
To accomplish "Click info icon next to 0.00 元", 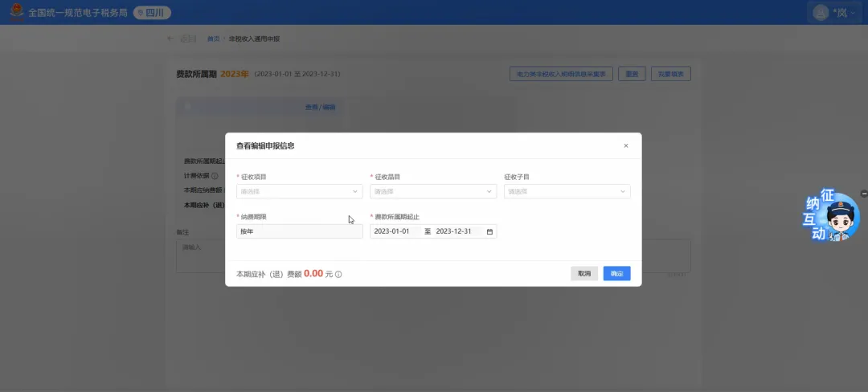I will pos(338,275).
